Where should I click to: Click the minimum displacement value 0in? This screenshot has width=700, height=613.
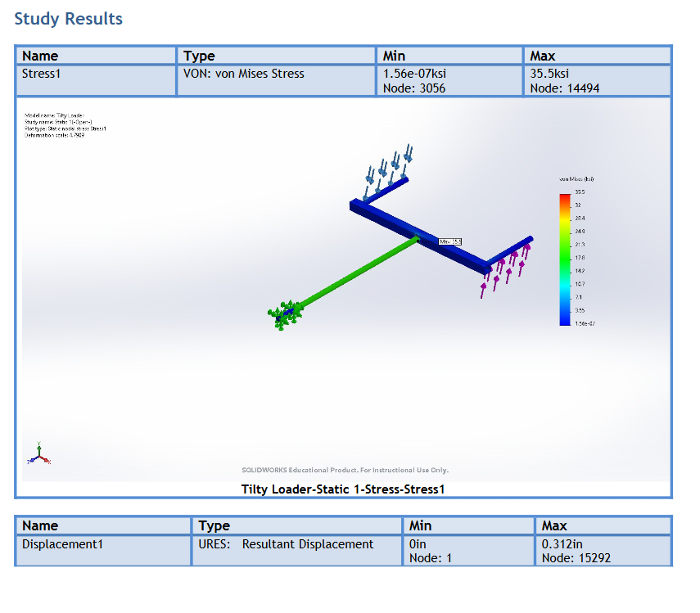[418, 544]
